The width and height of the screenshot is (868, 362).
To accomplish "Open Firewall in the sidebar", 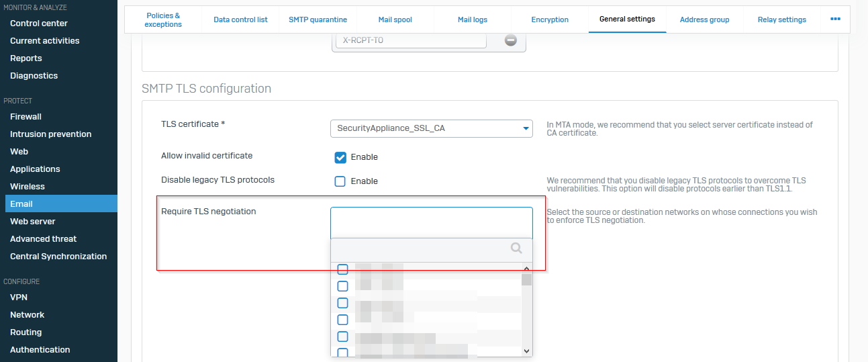I will 26,117.
